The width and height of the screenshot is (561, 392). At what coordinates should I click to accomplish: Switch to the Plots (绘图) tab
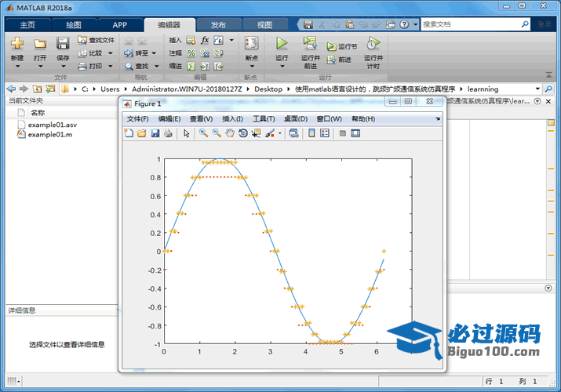coord(74,25)
